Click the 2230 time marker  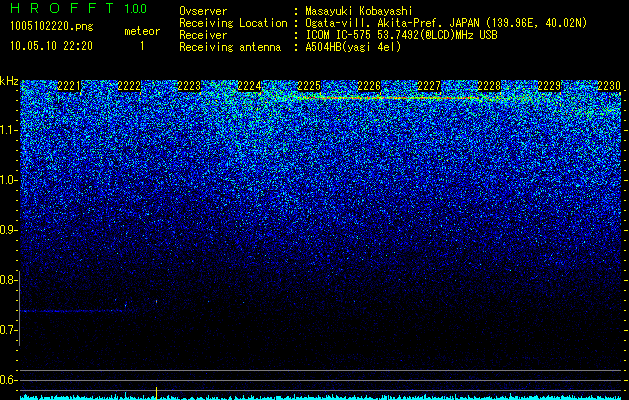click(609, 86)
